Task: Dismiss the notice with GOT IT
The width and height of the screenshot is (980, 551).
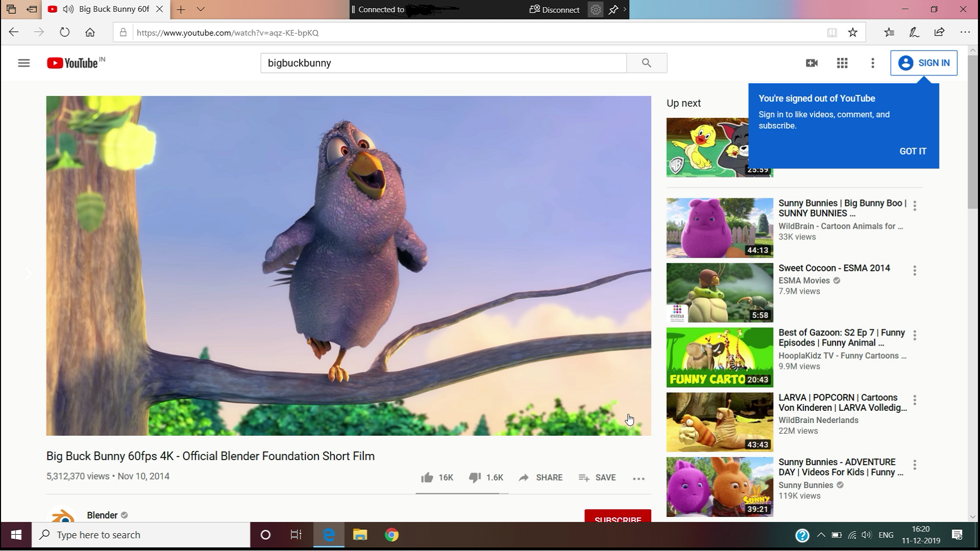Action: pyautogui.click(x=913, y=151)
